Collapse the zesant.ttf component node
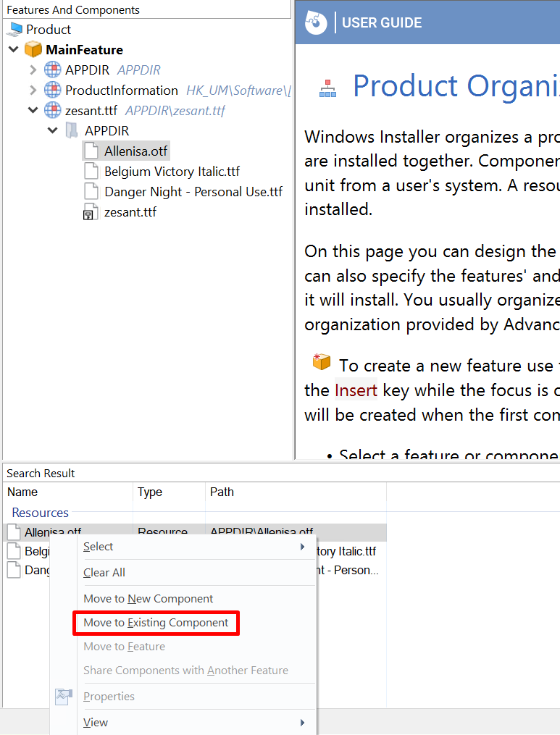This screenshot has height=735, width=560. tap(33, 111)
